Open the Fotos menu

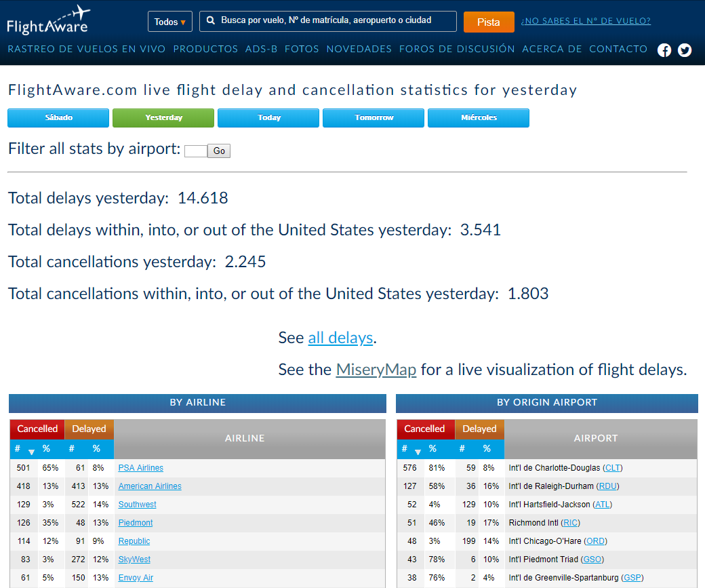tap(302, 49)
